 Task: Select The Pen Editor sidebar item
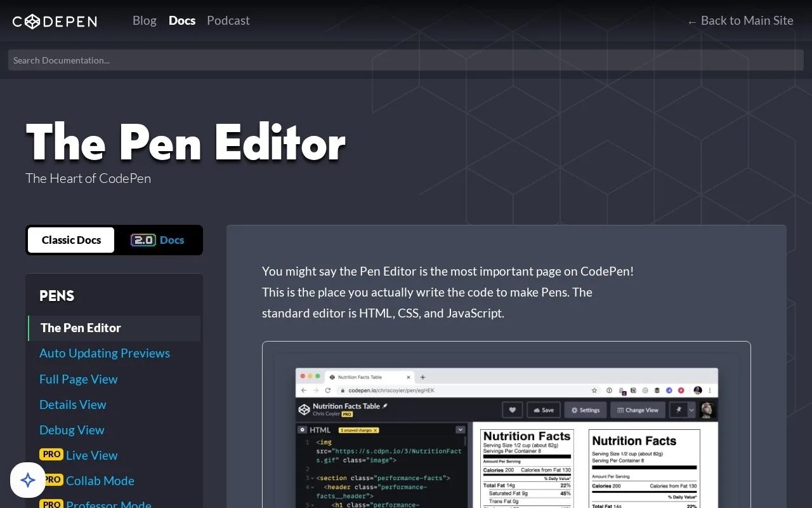(x=114, y=328)
